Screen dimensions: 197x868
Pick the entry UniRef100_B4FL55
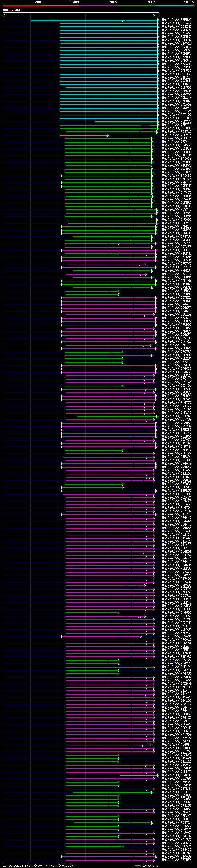pyautogui.click(x=177, y=491)
